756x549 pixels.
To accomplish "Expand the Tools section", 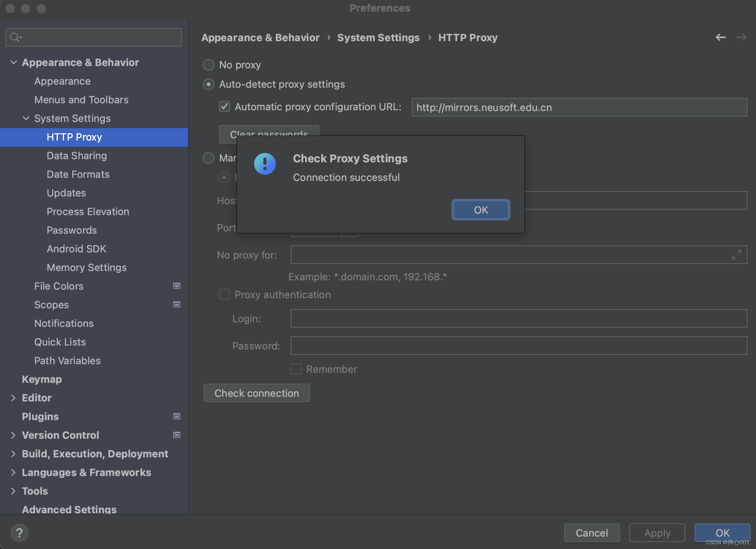I will click(x=14, y=491).
